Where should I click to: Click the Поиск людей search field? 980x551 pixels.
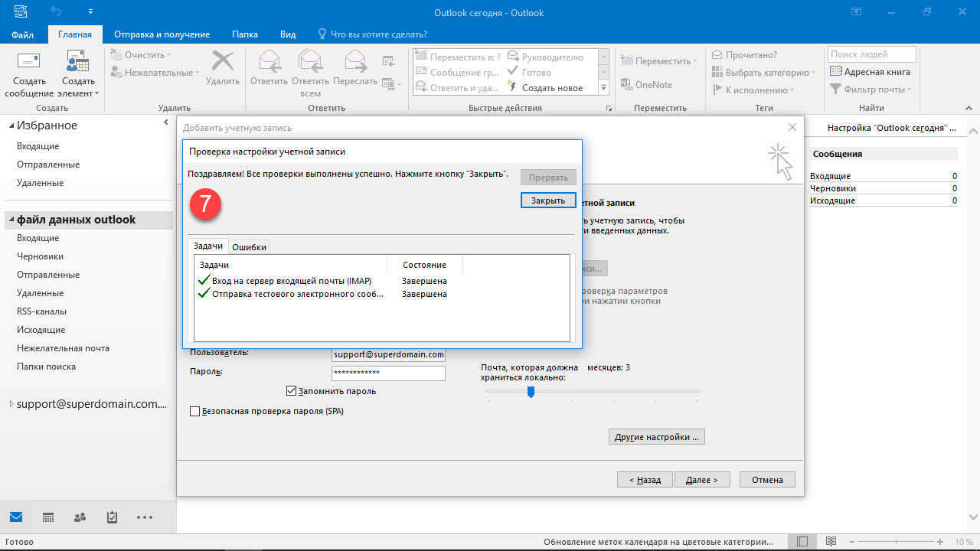tap(871, 54)
